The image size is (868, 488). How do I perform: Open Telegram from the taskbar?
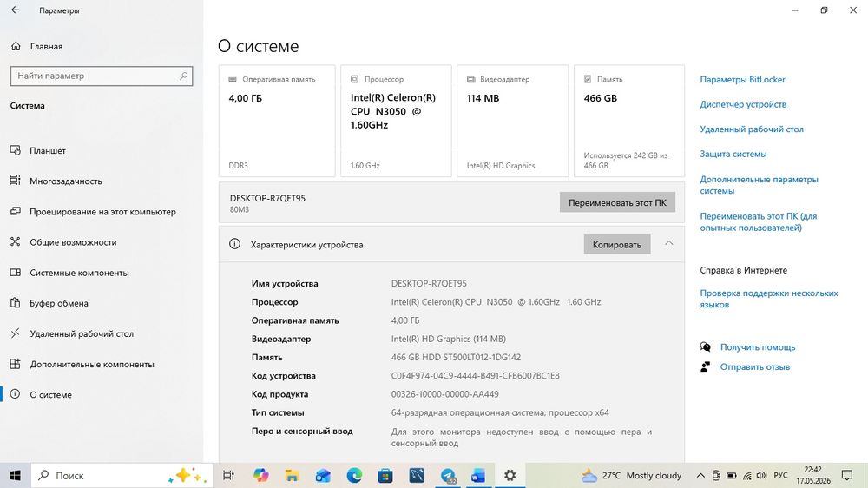[448, 475]
